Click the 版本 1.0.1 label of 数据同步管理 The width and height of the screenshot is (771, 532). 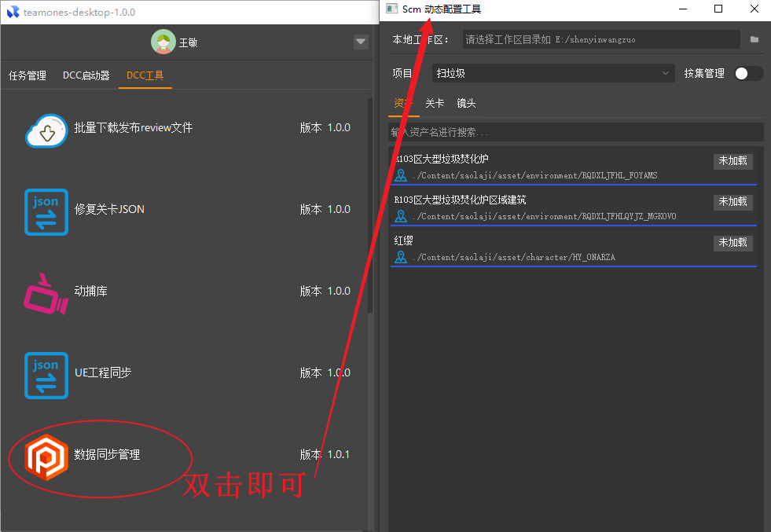tap(325, 454)
